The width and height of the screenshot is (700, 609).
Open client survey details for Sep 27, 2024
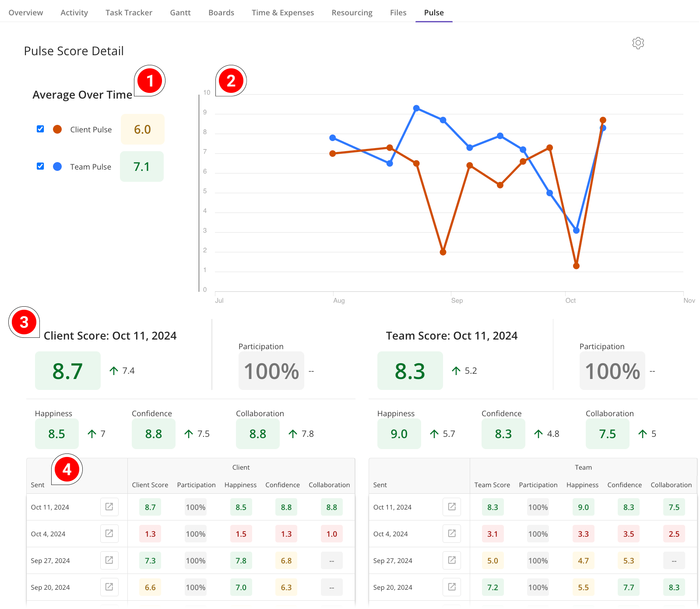tap(109, 560)
